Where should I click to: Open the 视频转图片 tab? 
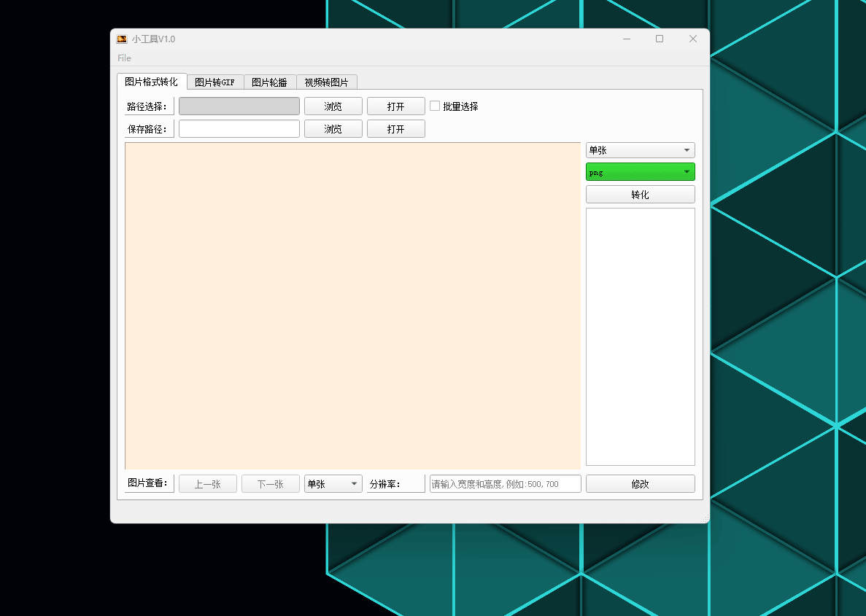[x=325, y=82]
